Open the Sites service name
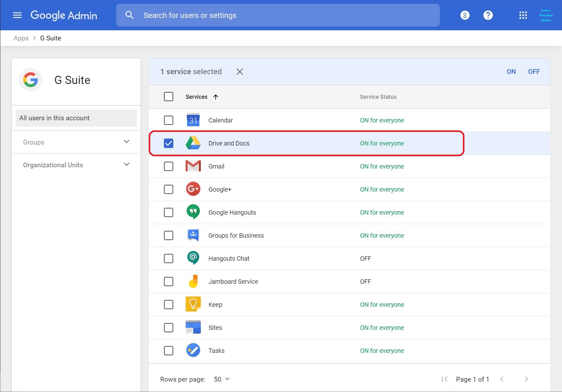This screenshot has width=562, height=392. pos(215,328)
